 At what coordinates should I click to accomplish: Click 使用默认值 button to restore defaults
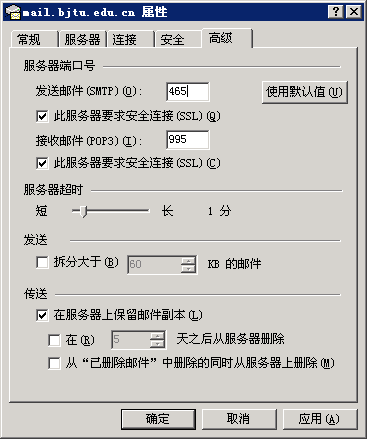305,92
